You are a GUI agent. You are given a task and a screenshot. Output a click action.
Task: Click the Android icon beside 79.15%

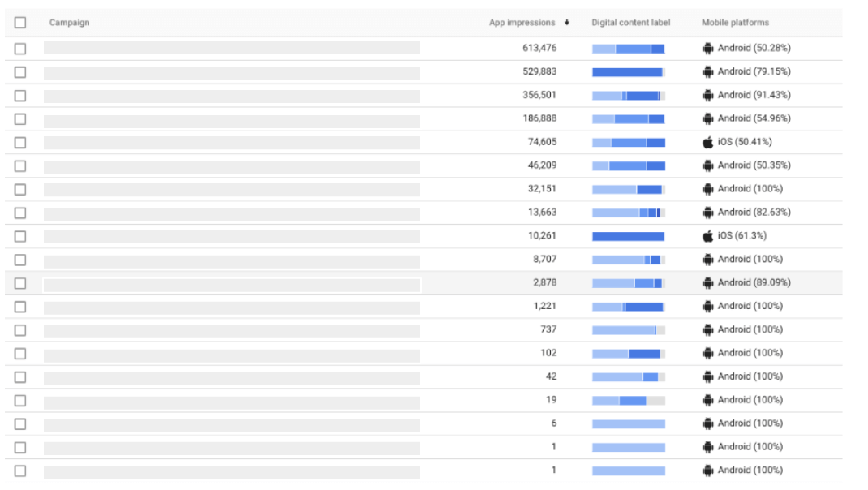click(707, 71)
